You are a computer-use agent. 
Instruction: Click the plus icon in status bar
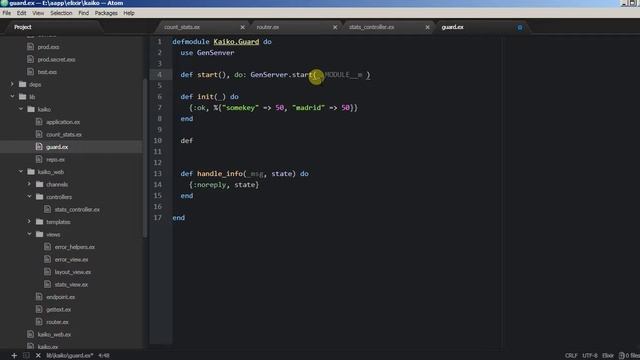14,356
